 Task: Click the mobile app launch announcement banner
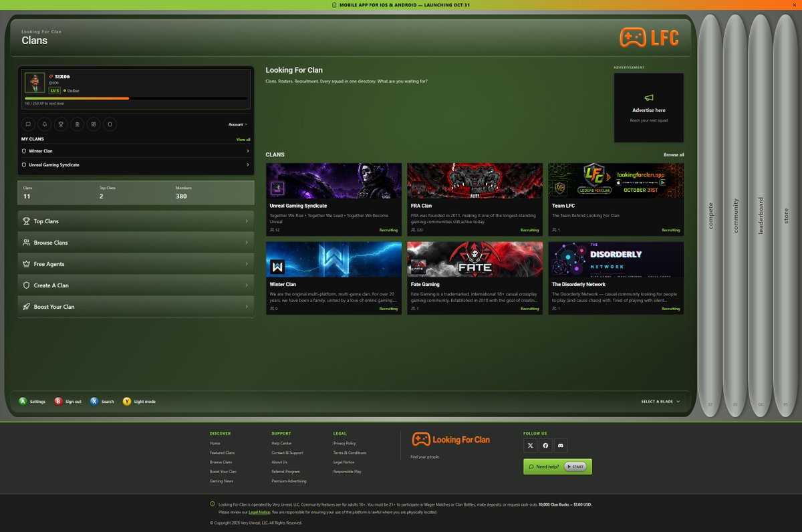click(401, 5)
